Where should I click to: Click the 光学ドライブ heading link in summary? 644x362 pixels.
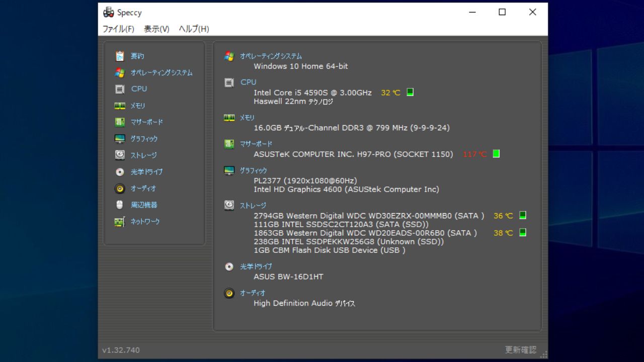click(256, 266)
